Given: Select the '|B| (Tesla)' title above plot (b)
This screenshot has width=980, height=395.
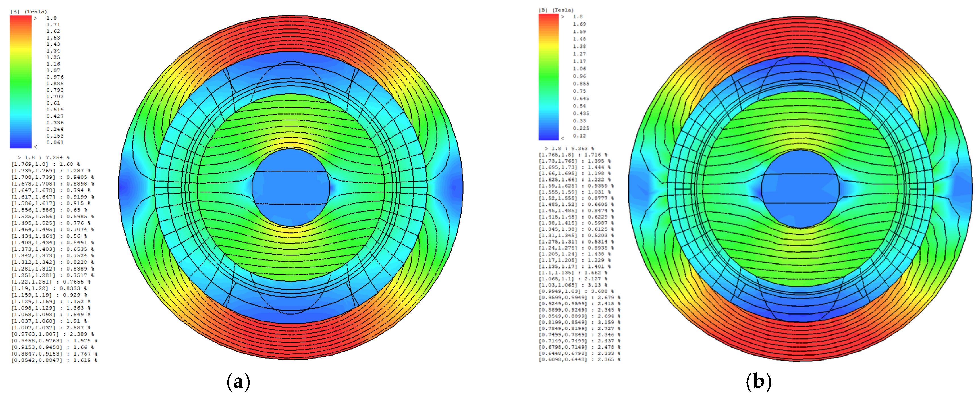Looking at the screenshot, I should (556, 10).
